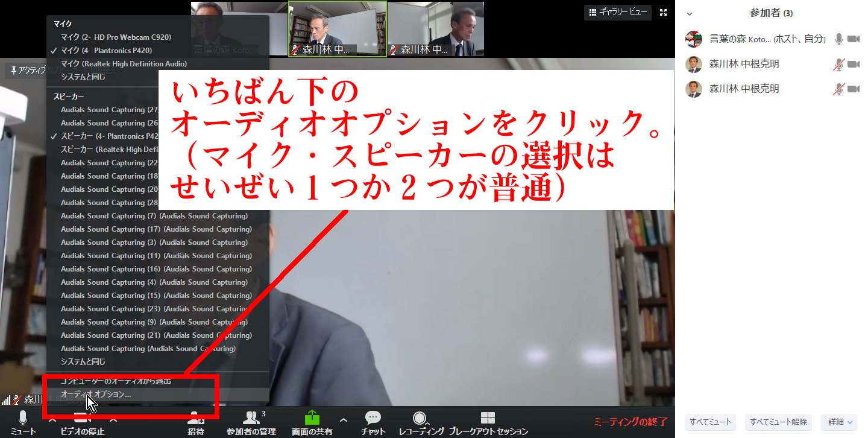Screen dimensions: 868x438
Task: Open 参加者の管理 participants icon
Action: [251, 417]
